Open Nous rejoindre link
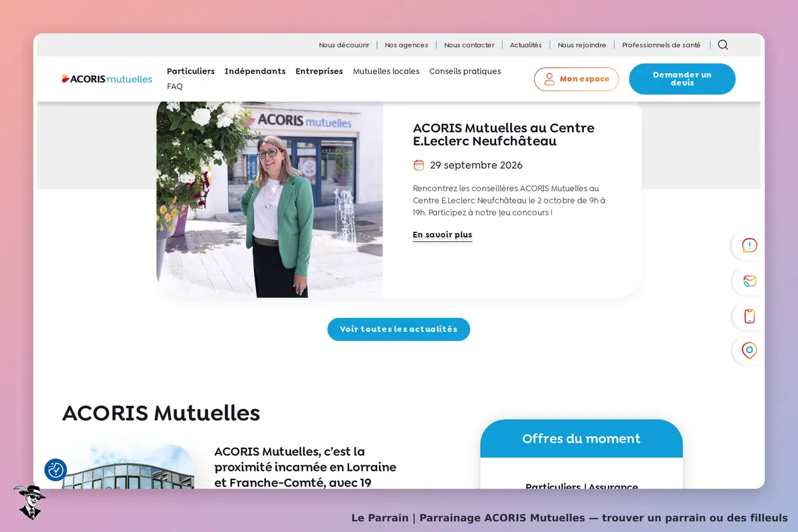This screenshot has height=532, width=798. (582, 45)
